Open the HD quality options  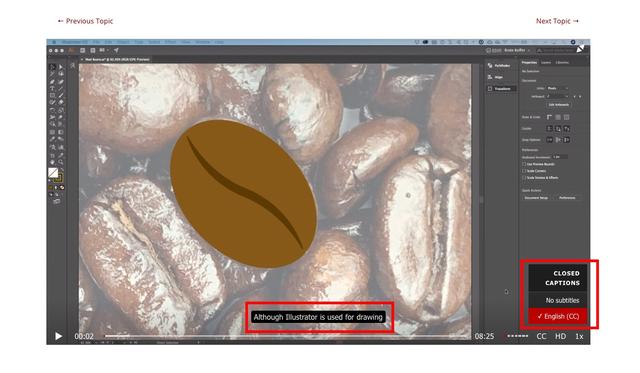tap(560, 336)
